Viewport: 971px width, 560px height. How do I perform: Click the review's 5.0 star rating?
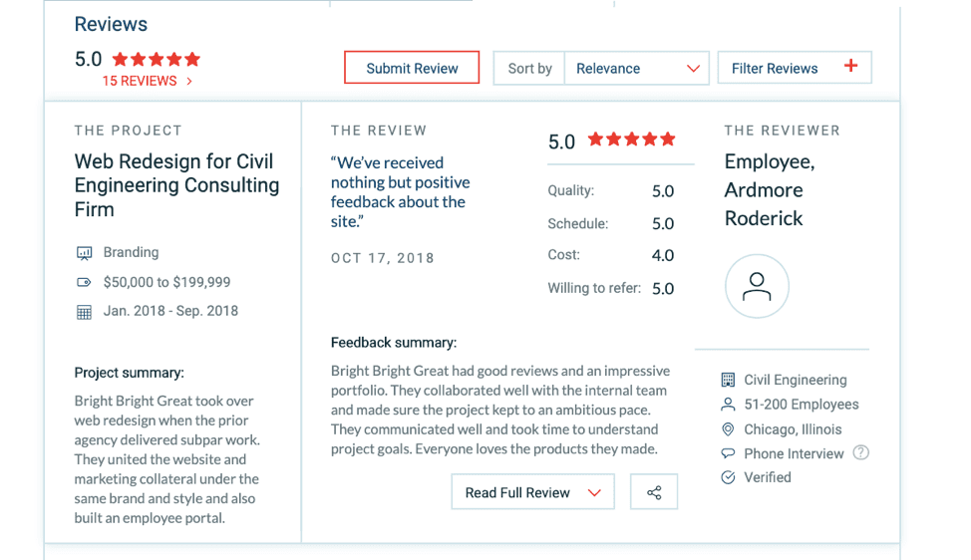632,140
